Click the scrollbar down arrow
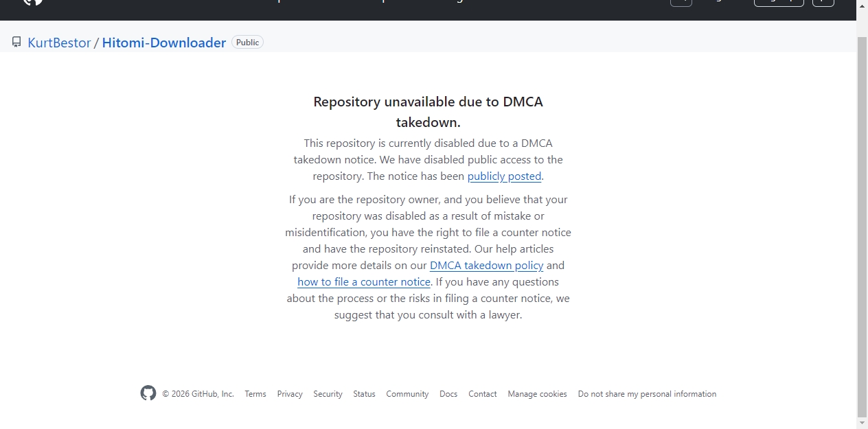This screenshot has width=868, height=429. point(863,423)
